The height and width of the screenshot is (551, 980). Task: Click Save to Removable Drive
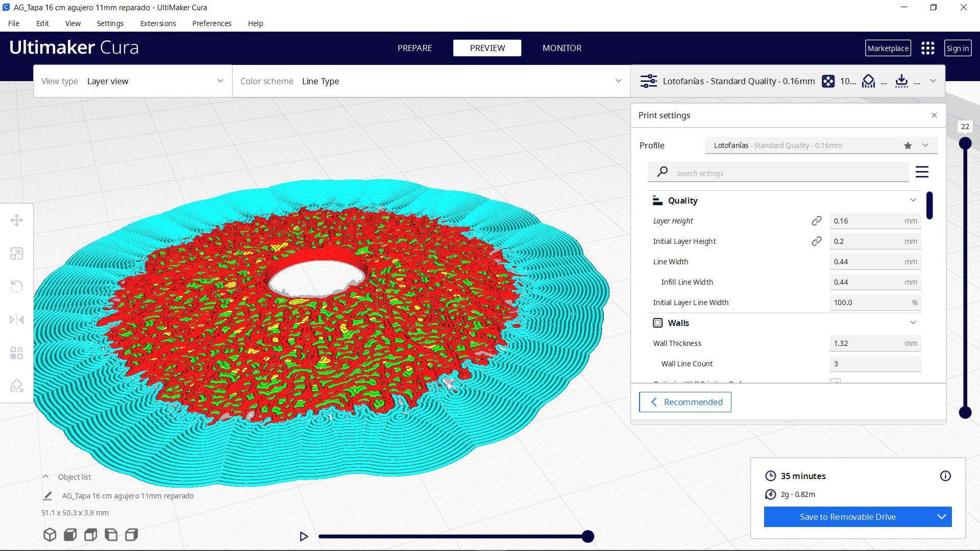pos(847,516)
